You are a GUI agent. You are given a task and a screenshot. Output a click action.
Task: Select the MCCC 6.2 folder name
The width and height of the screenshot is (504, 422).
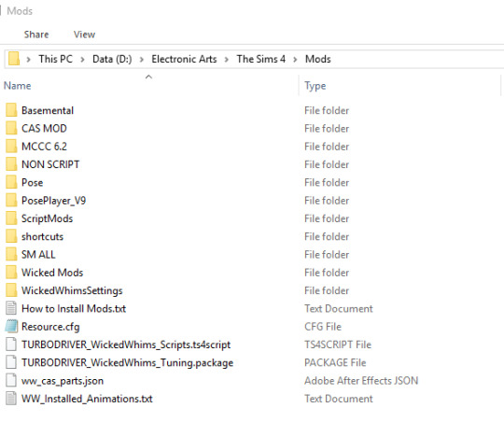pos(44,147)
